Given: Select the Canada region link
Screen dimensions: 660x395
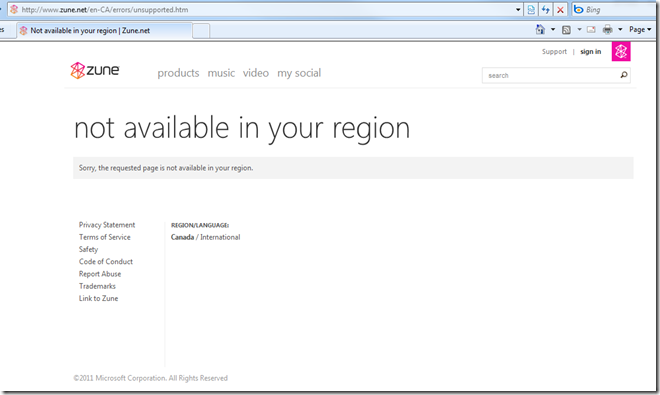Looking at the screenshot, I should (x=182, y=237).
